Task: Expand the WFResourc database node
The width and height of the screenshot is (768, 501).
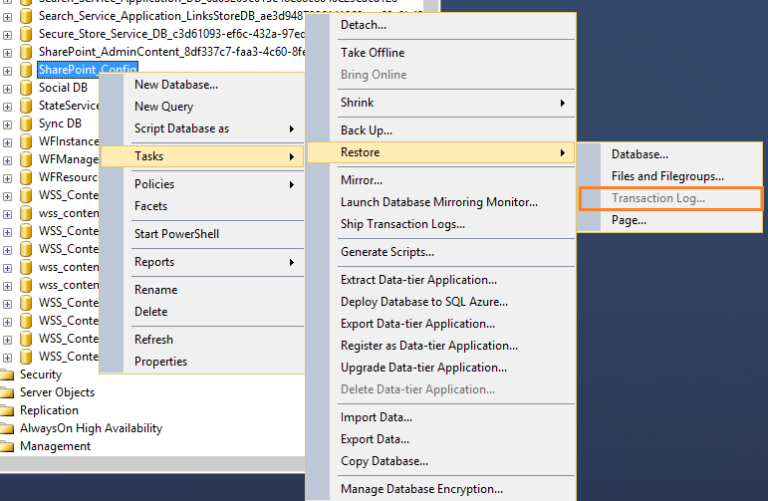Action: pyautogui.click(x=7, y=178)
